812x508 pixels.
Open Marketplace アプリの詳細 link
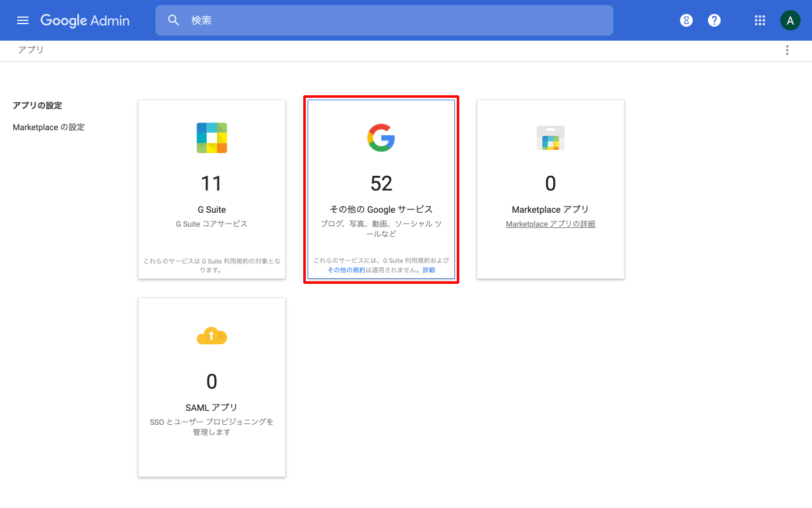coord(551,224)
